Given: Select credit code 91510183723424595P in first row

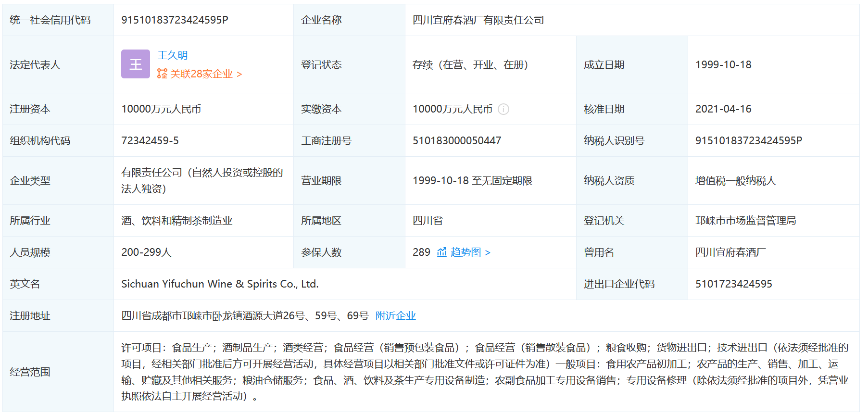Looking at the screenshot, I should click(x=175, y=20).
